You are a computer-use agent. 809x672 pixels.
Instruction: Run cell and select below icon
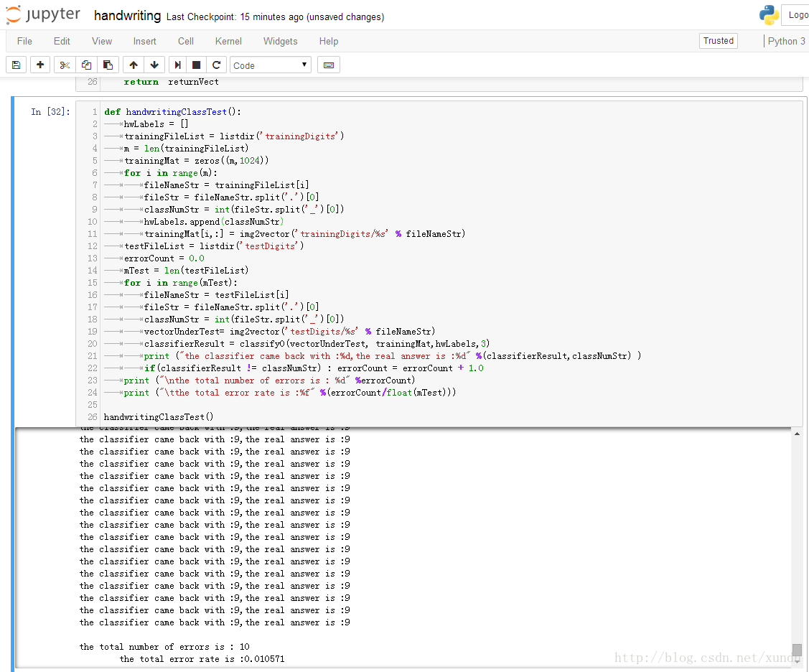pos(177,65)
